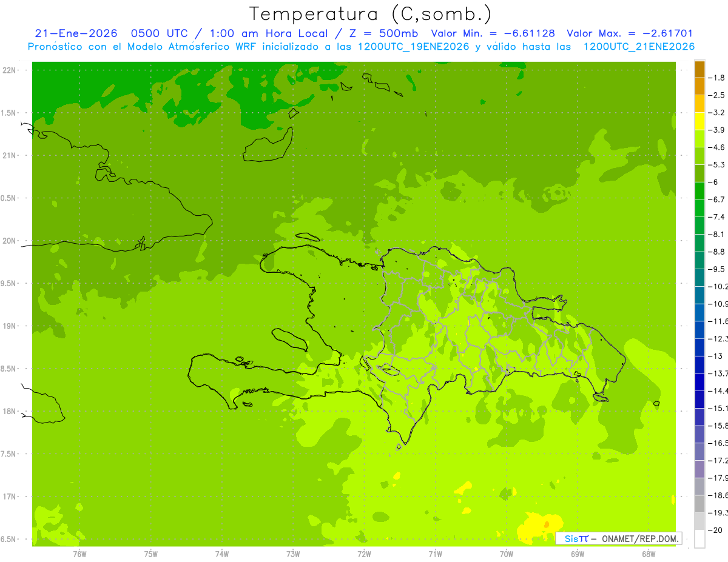Click the '-13' colorbar value
This screenshot has width=728, height=562.
pyautogui.click(x=715, y=356)
